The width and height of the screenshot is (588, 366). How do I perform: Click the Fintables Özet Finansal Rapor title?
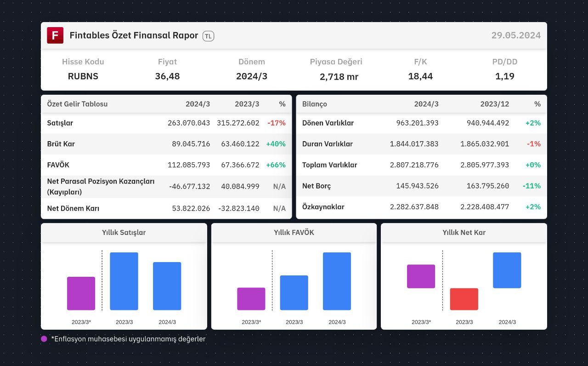click(134, 35)
